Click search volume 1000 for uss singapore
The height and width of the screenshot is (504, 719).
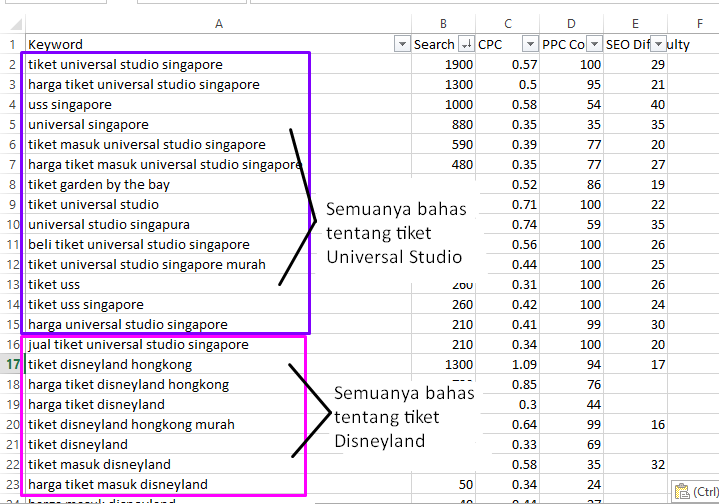click(x=443, y=105)
